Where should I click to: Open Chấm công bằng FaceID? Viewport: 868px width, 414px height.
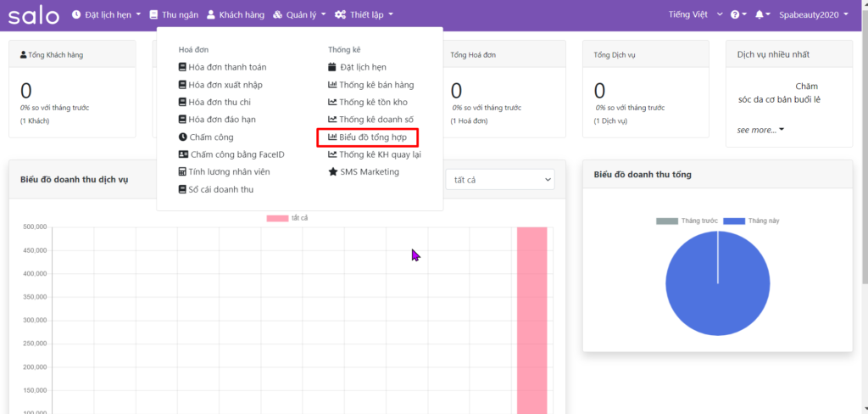231,154
